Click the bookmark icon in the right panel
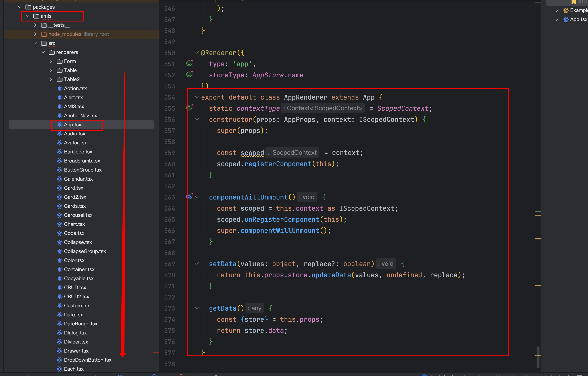588x376 pixels. 574,2
